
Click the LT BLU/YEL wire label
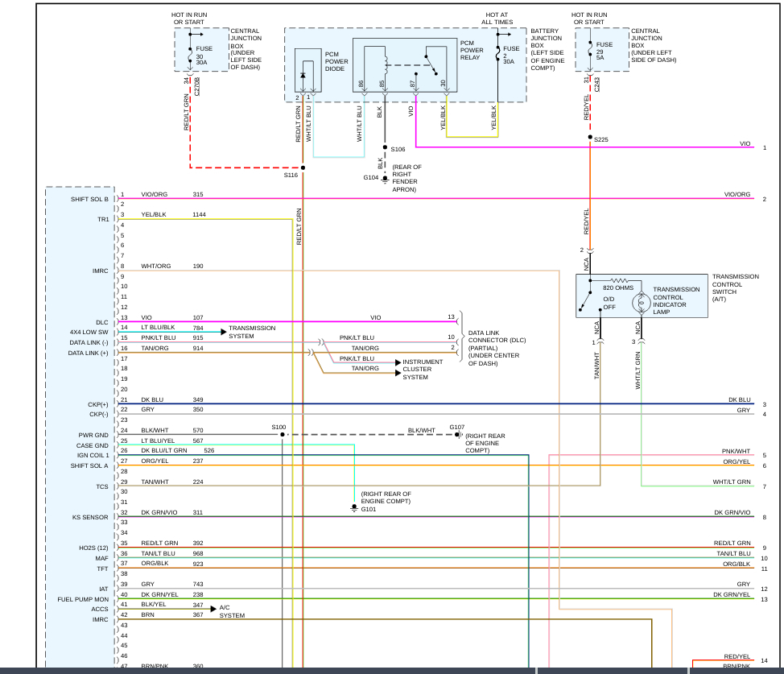pyautogui.click(x=158, y=440)
